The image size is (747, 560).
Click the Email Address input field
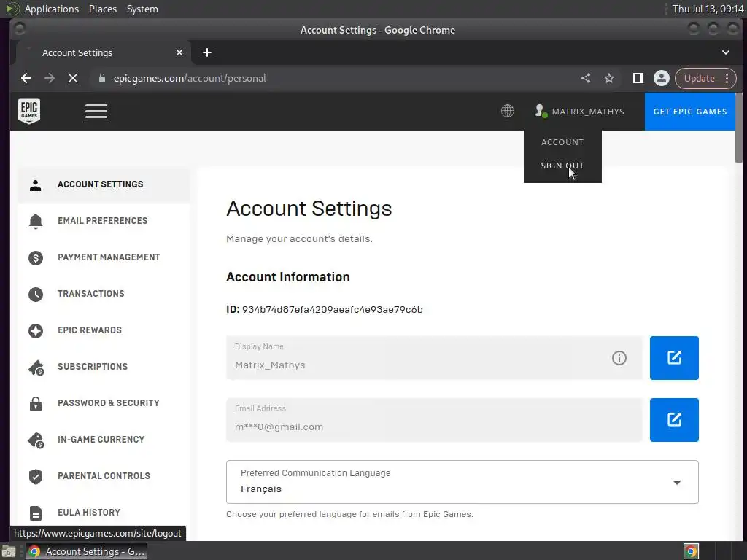click(434, 420)
